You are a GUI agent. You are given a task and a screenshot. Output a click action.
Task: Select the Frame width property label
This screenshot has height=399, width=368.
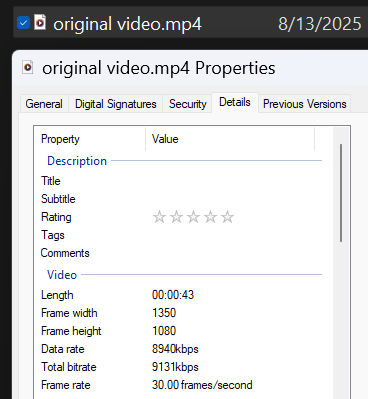point(69,313)
